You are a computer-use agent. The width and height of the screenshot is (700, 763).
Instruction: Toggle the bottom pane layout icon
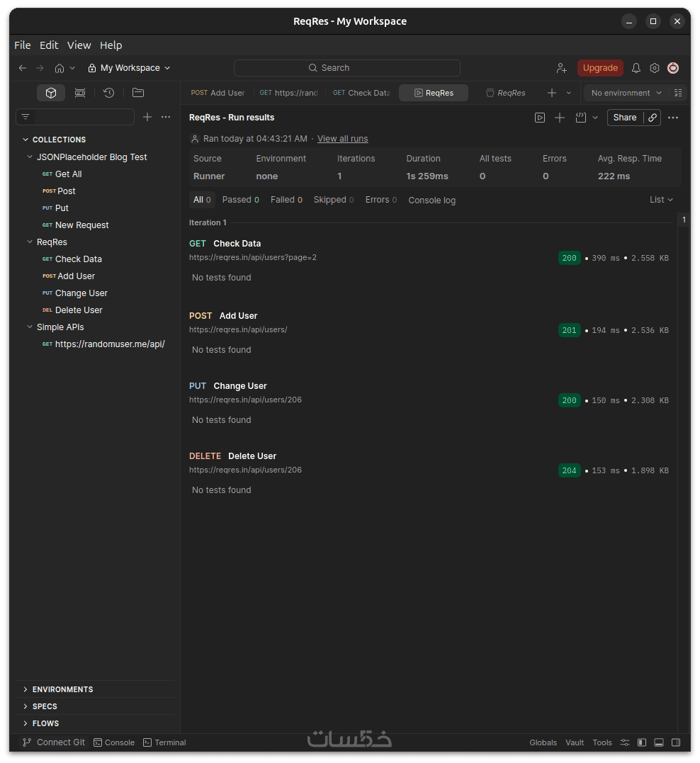659,742
